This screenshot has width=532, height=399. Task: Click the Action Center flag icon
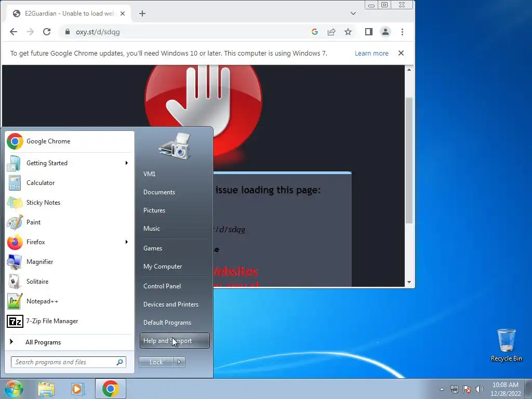pos(467,389)
